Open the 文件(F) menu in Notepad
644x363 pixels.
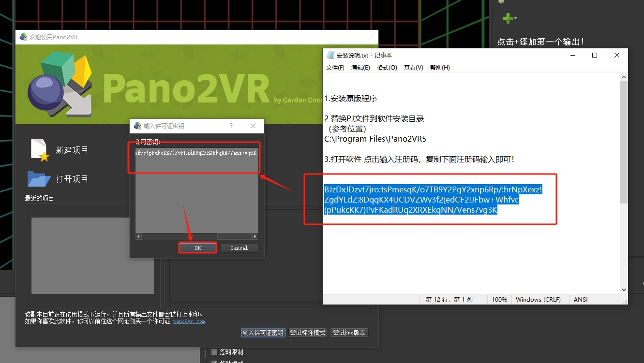click(335, 68)
